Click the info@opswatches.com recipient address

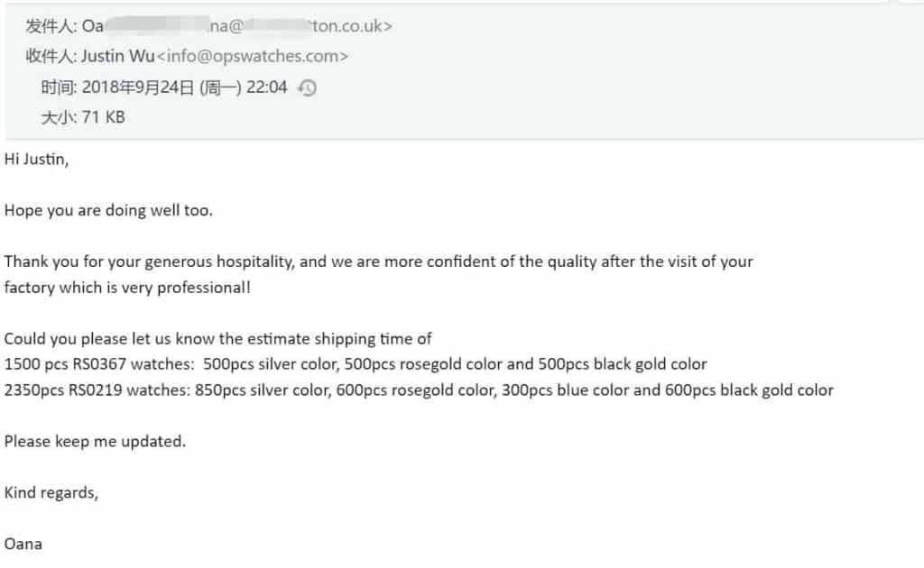coord(253,57)
